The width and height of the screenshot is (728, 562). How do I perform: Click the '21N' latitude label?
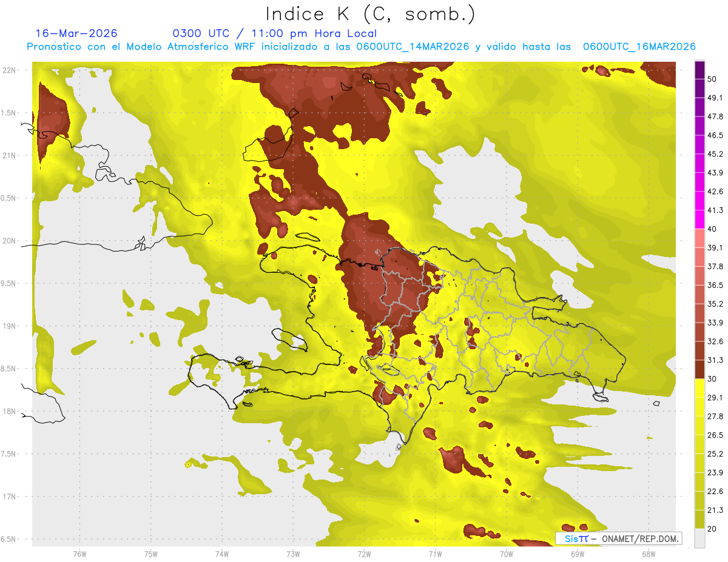(x=10, y=156)
